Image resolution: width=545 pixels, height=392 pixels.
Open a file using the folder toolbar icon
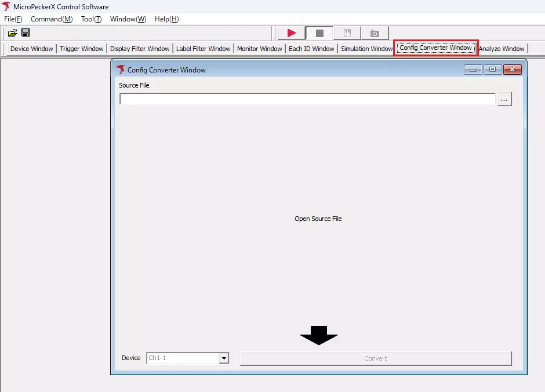pyautogui.click(x=12, y=33)
